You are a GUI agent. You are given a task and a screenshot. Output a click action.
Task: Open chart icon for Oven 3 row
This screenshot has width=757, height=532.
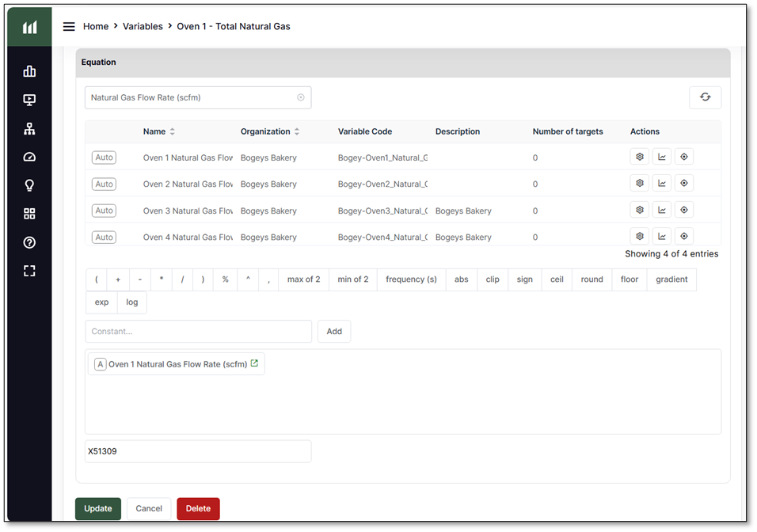pos(662,210)
